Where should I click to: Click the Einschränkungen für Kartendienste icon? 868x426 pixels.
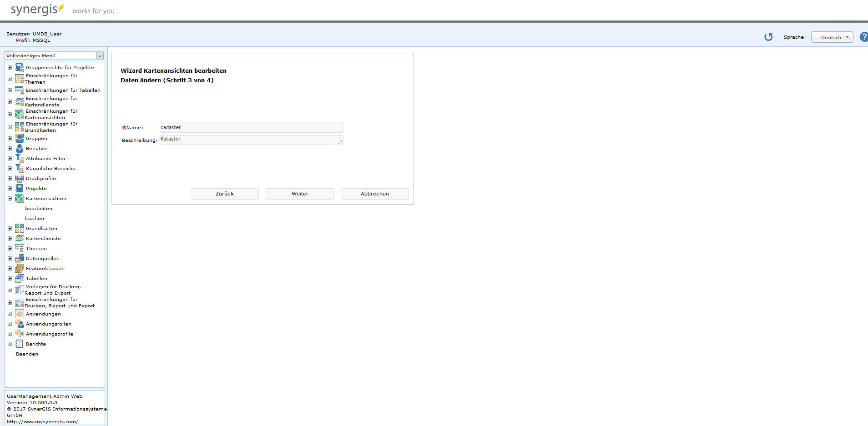[20, 101]
